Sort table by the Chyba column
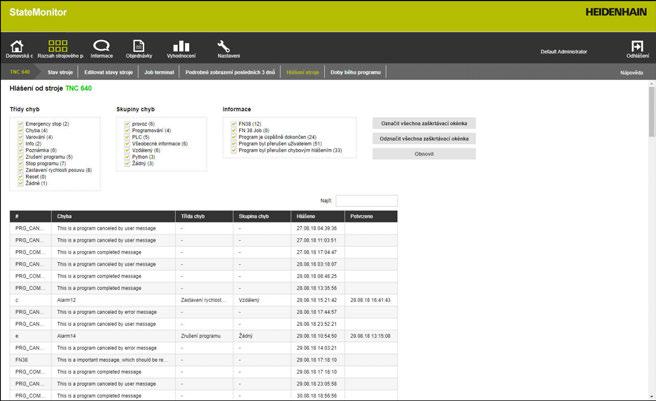This screenshot has height=401, width=656. click(x=113, y=216)
